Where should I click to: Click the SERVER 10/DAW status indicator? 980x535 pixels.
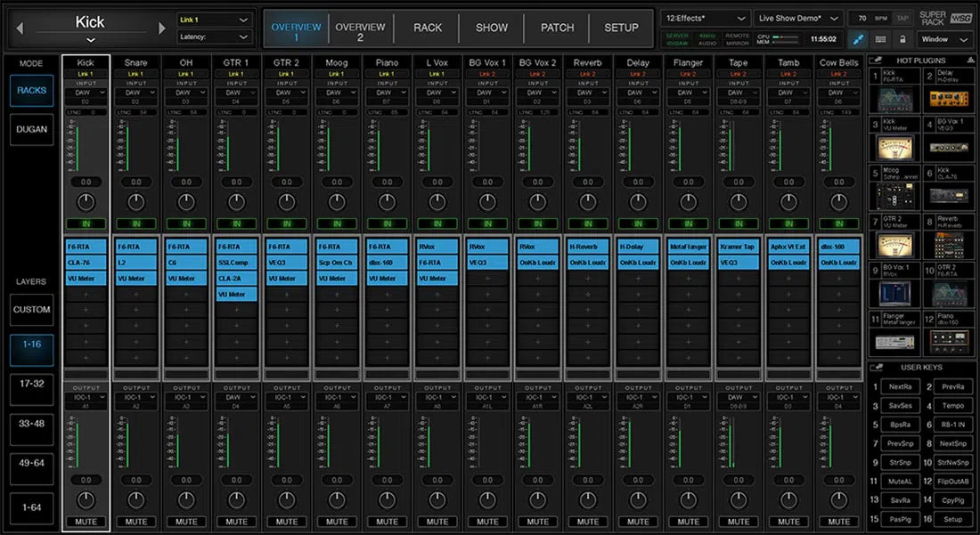677,38
